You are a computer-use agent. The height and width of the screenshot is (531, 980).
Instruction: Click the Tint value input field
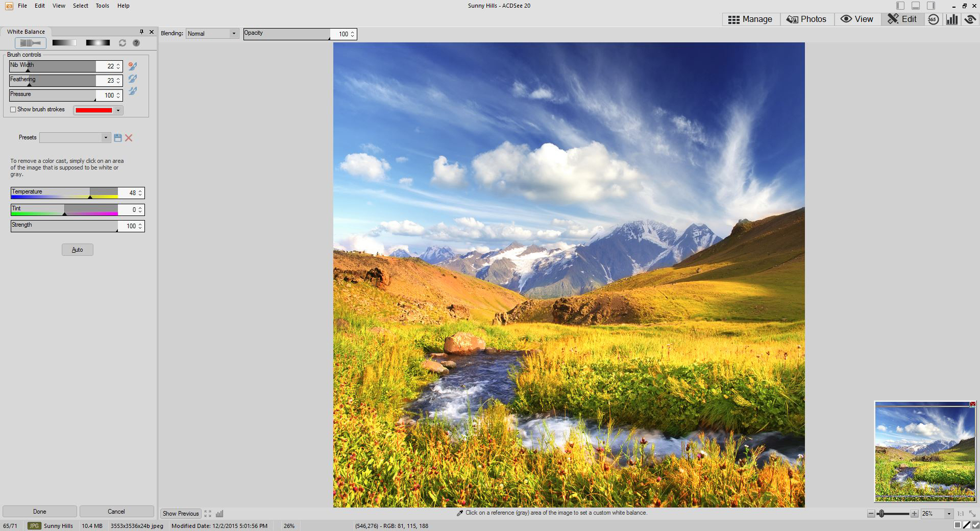pyautogui.click(x=128, y=210)
